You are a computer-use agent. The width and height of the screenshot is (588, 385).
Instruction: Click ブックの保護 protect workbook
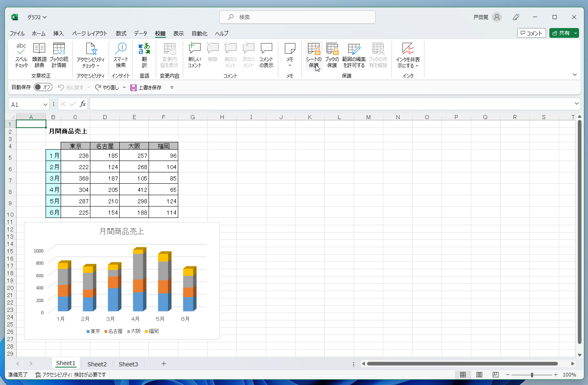[332, 55]
